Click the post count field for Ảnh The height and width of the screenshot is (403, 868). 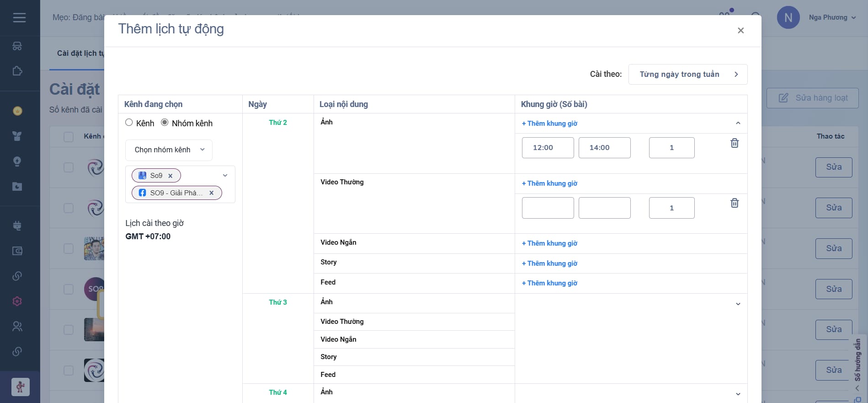point(671,148)
